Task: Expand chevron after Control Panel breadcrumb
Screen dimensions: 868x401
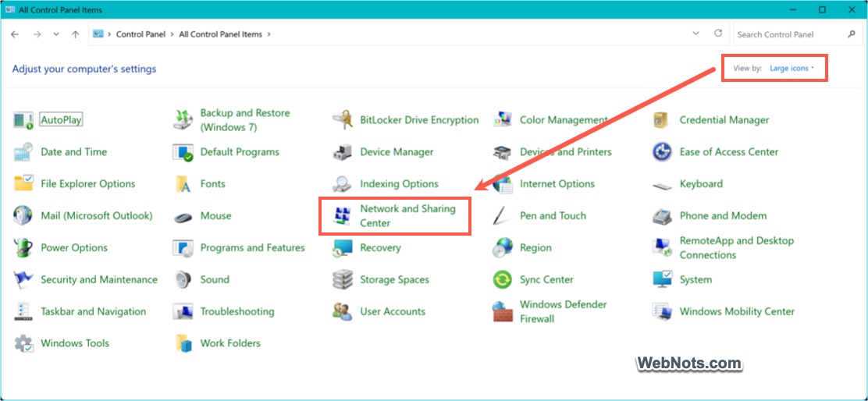Action: coord(173,34)
